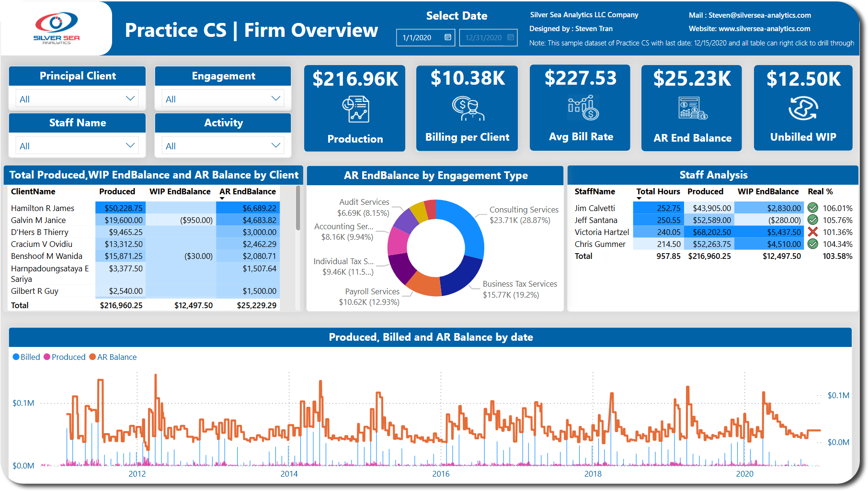868x491 pixels.
Task: Click red X icon in Victoria Hartzel row
Action: (x=813, y=232)
